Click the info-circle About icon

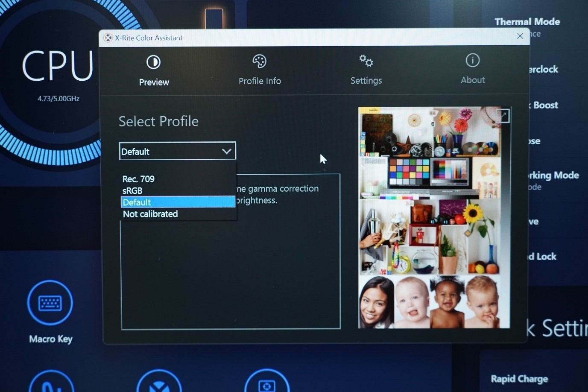tap(472, 60)
